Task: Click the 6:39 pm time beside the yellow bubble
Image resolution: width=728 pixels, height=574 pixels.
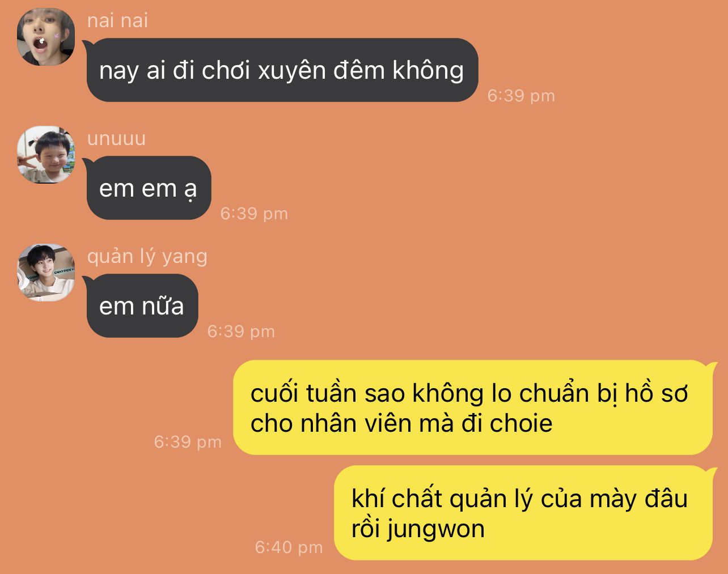Action: click(188, 442)
